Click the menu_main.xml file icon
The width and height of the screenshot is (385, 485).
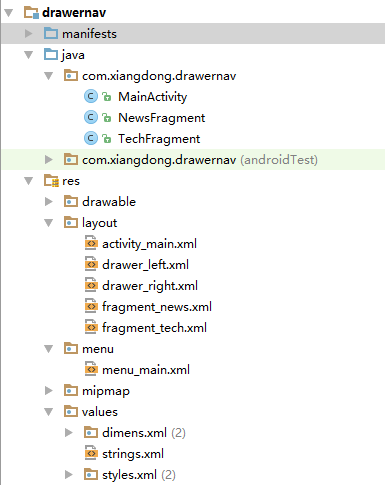tap(91, 369)
